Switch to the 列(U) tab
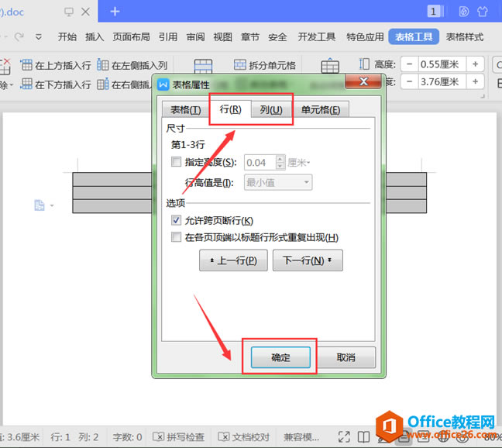The height and width of the screenshot is (448, 502). click(x=271, y=110)
